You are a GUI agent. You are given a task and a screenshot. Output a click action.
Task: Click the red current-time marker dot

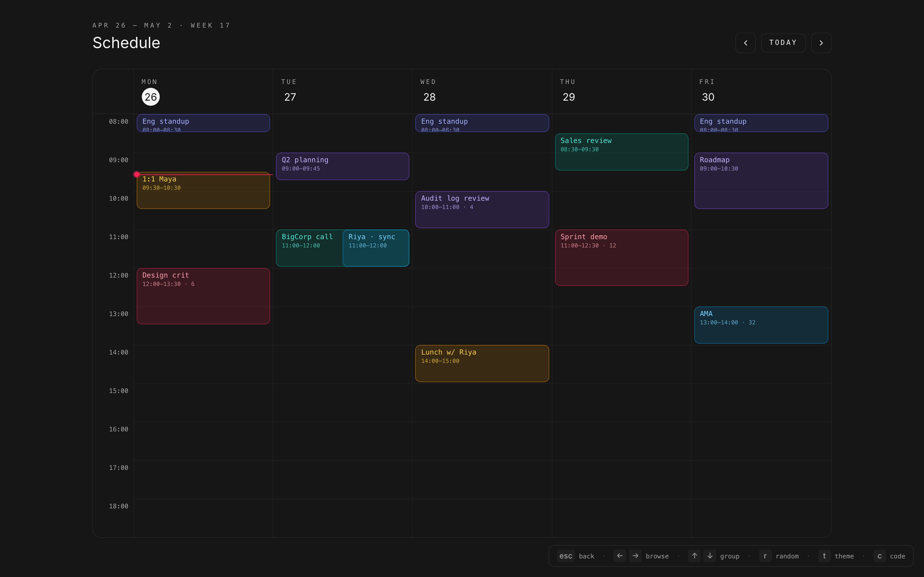[137, 174]
